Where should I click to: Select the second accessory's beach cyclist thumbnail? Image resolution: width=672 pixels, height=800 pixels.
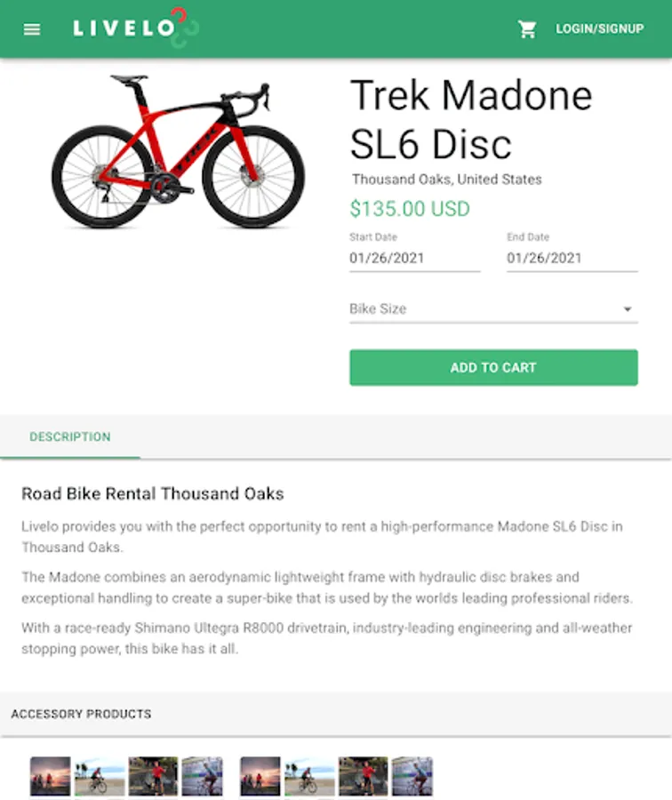[x=309, y=776]
